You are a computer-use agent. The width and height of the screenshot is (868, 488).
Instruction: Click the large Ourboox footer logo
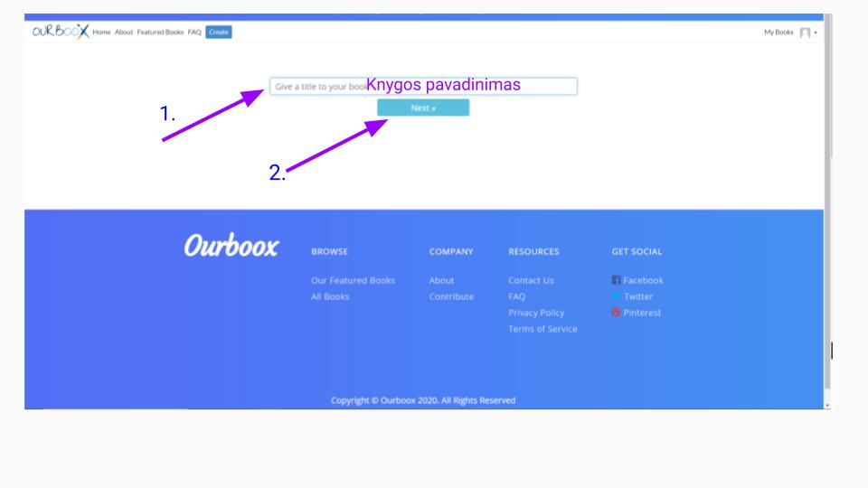pos(231,247)
